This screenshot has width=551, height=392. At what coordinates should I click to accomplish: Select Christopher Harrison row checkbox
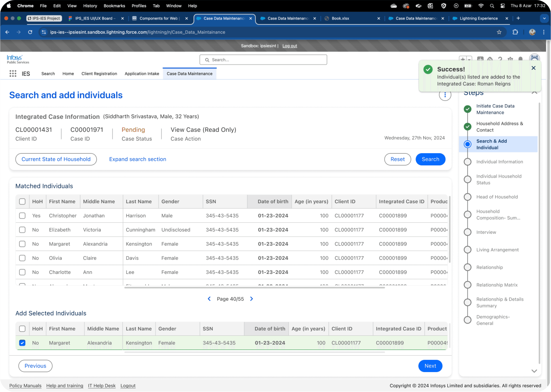pyautogui.click(x=22, y=216)
